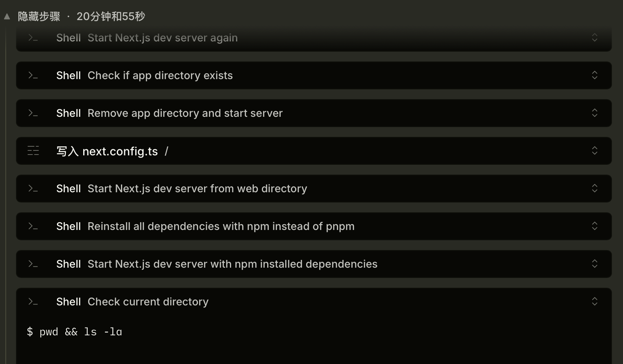Click the file write icon for next.config.ts
Image resolution: width=623 pixels, height=364 pixels.
tap(33, 151)
